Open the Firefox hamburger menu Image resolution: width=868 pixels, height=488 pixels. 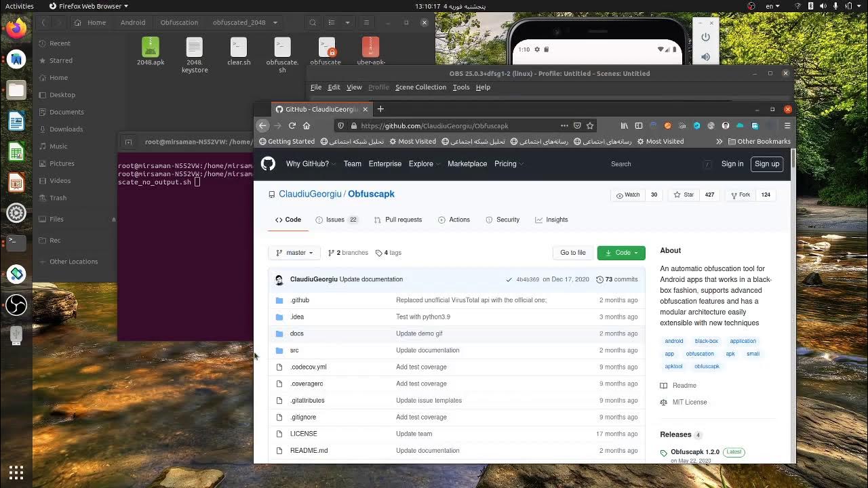click(787, 125)
